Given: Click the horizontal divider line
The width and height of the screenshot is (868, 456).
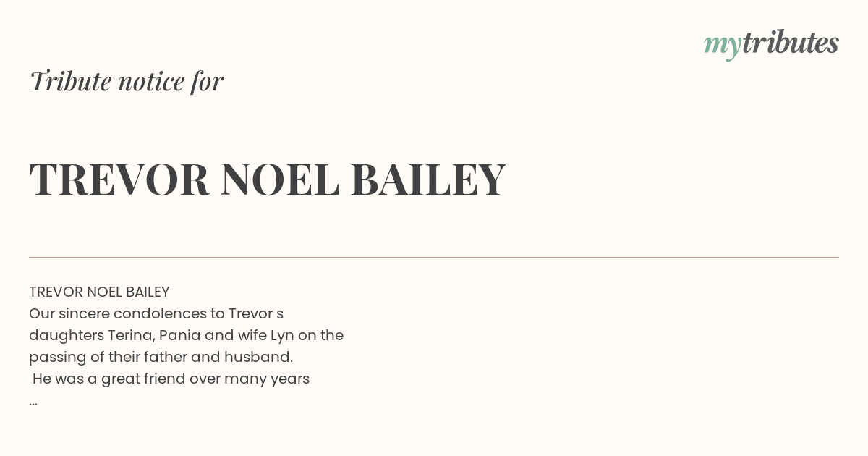Looking at the screenshot, I should 434,257.
